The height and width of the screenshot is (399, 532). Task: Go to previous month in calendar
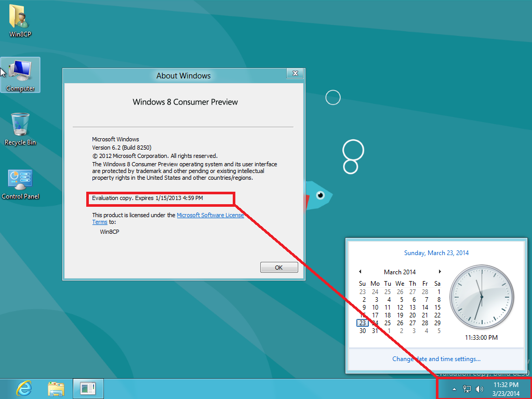(361, 271)
